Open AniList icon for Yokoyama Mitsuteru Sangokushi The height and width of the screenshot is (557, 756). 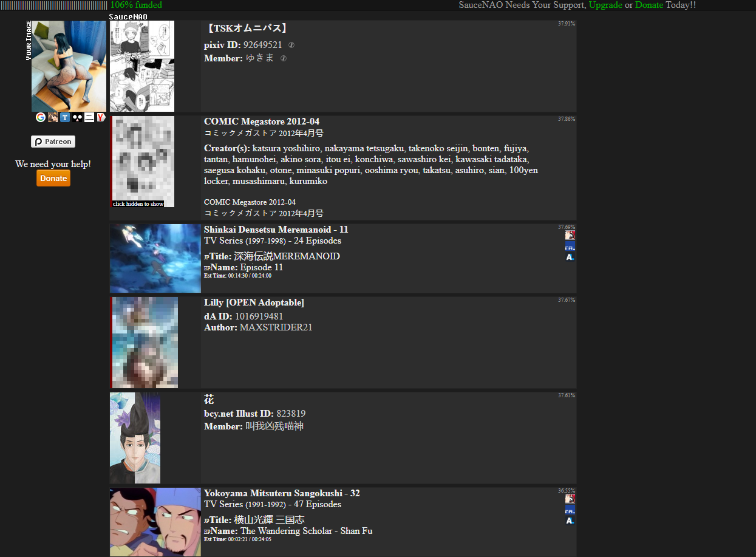pos(570,521)
